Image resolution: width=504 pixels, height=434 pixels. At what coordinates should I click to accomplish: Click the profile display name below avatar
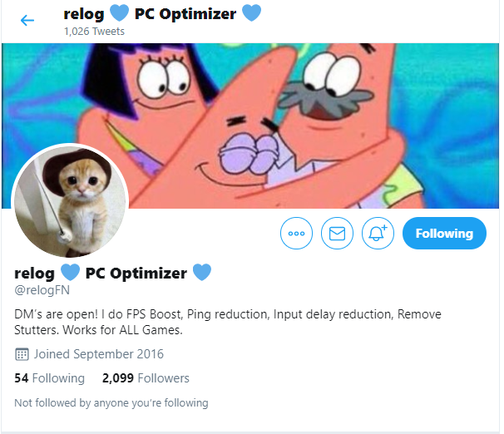tap(112, 273)
